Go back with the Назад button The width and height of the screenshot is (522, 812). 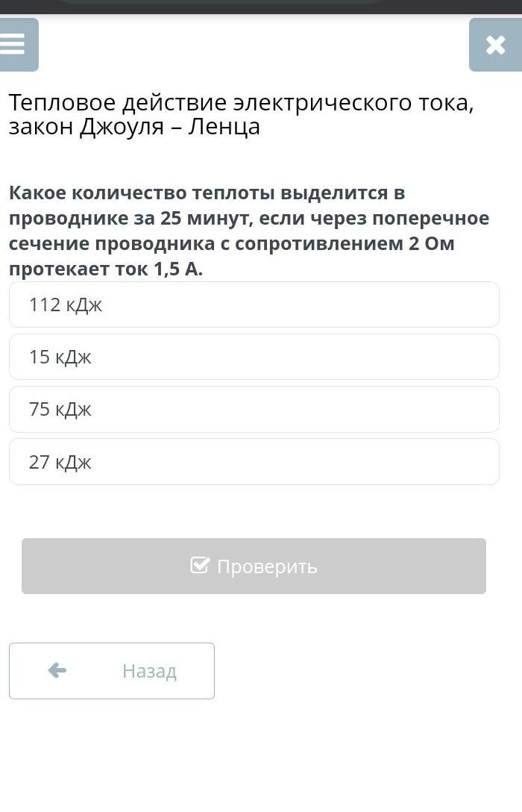112,671
